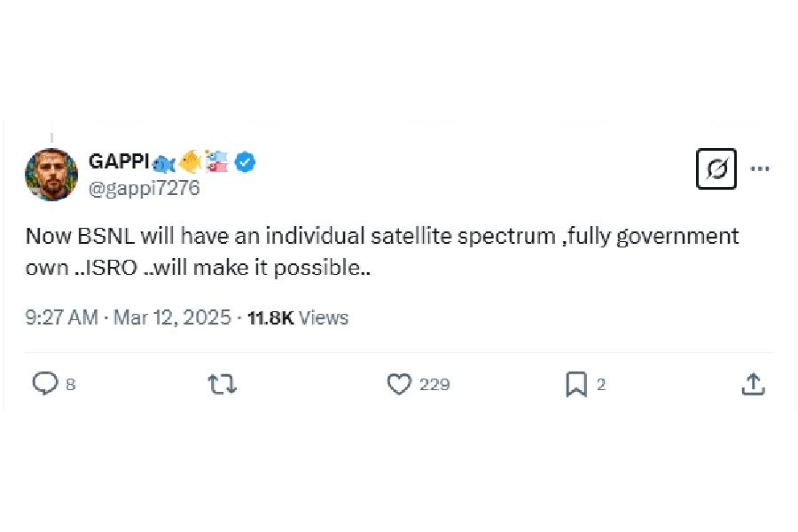
Task: Click the yellow tropical fish emoji
Action: 190,161
